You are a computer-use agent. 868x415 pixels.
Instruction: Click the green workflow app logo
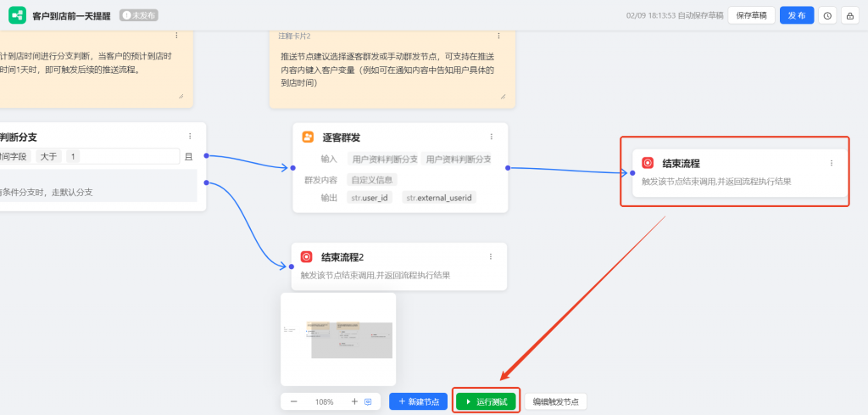(x=17, y=15)
